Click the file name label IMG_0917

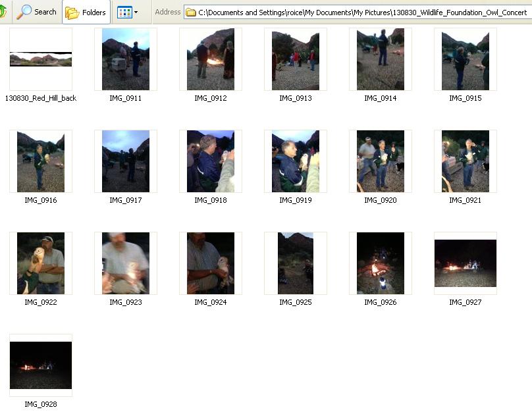pyautogui.click(x=126, y=200)
